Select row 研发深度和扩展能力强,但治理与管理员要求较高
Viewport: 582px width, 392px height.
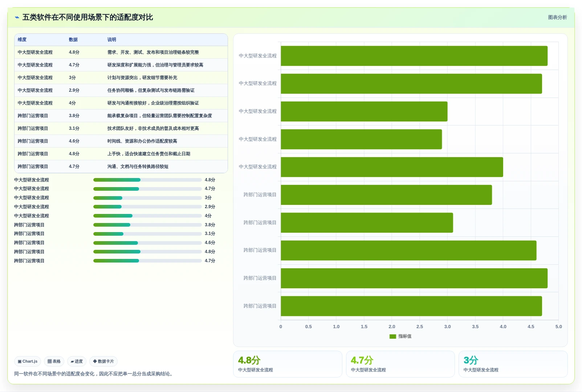(121, 65)
